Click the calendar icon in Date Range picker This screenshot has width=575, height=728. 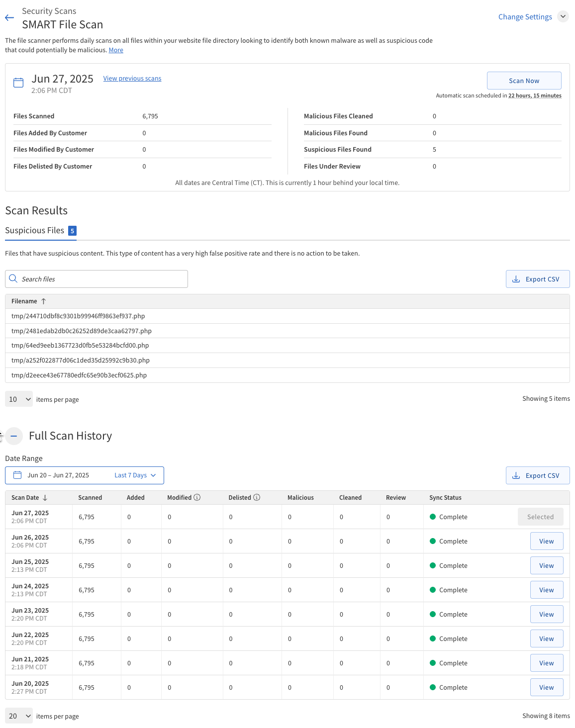coord(17,475)
